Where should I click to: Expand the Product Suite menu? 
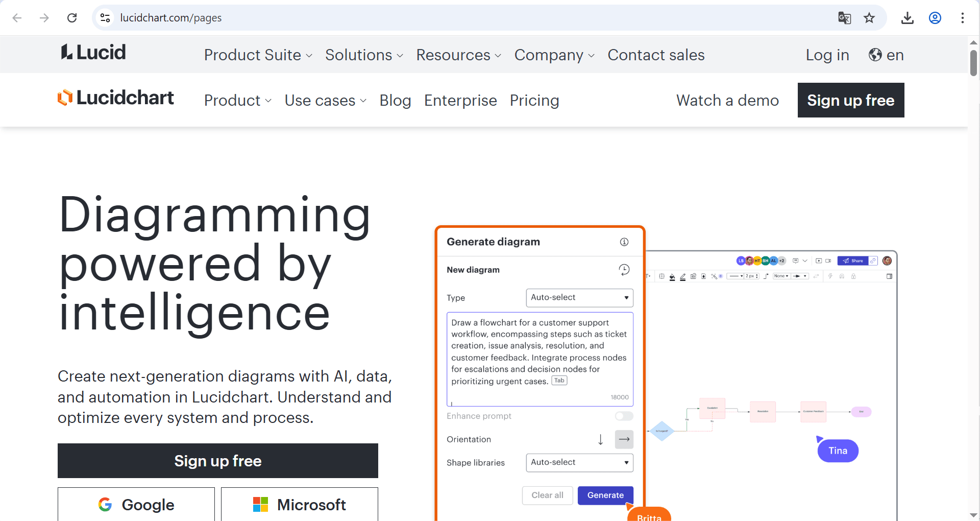[x=258, y=55]
